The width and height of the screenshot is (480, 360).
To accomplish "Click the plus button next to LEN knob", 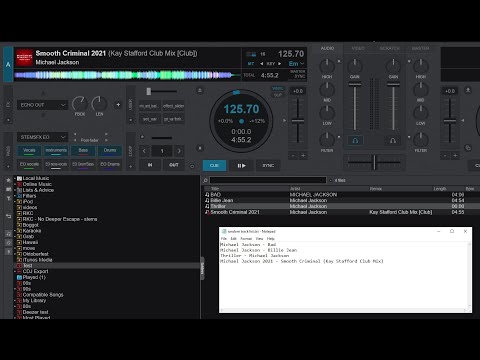I will [118, 105].
